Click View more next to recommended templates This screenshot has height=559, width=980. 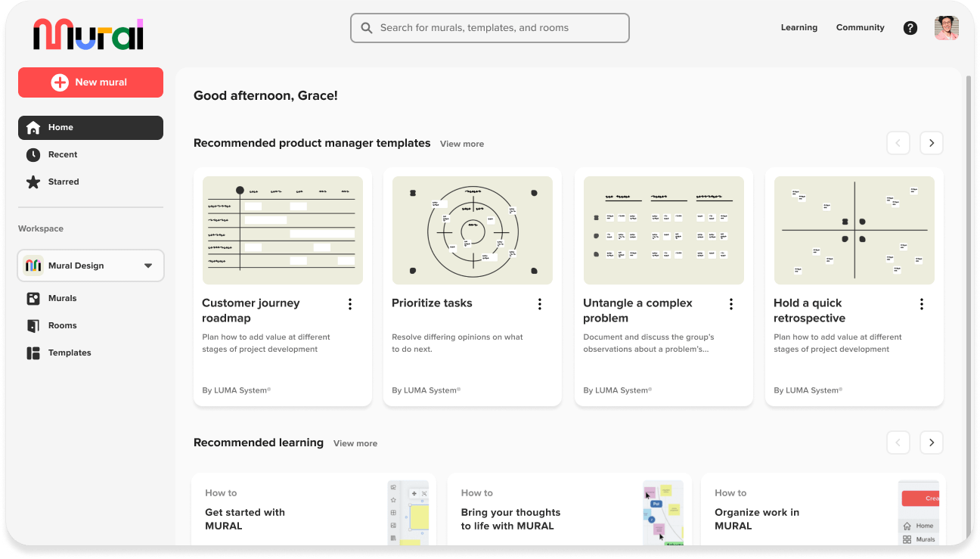[x=462, y=144]
